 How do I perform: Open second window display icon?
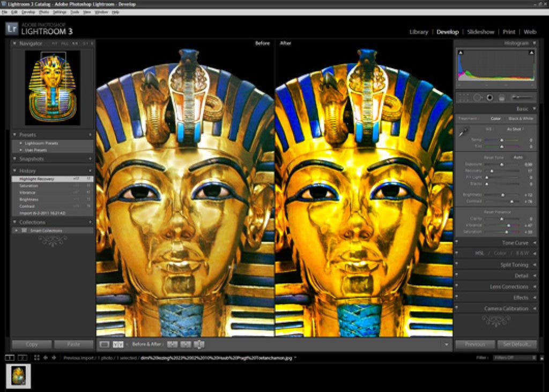click(23, 358)
